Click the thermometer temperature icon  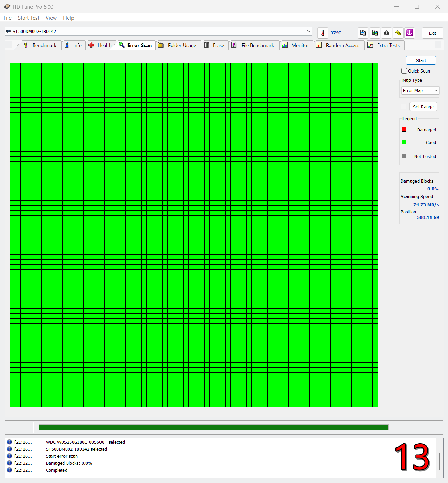tap(323, 33)
